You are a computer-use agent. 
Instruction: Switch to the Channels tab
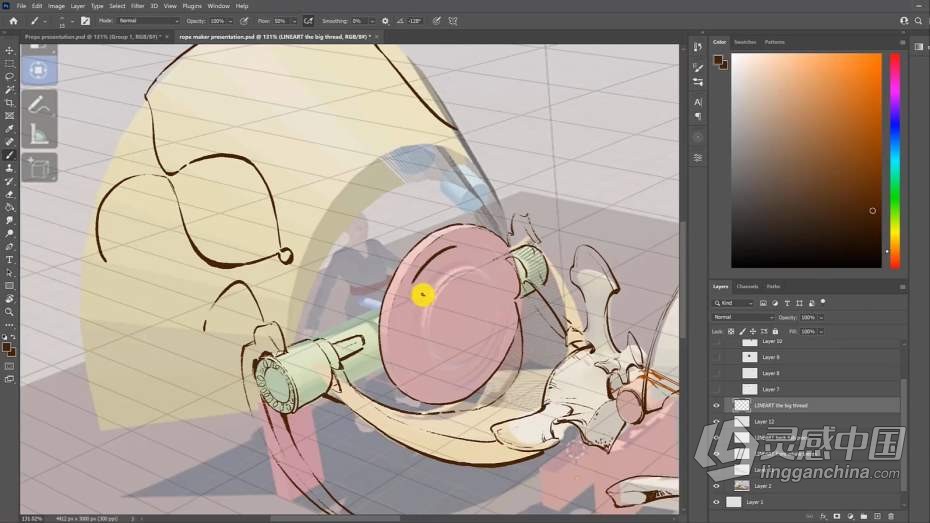point(747,287)
